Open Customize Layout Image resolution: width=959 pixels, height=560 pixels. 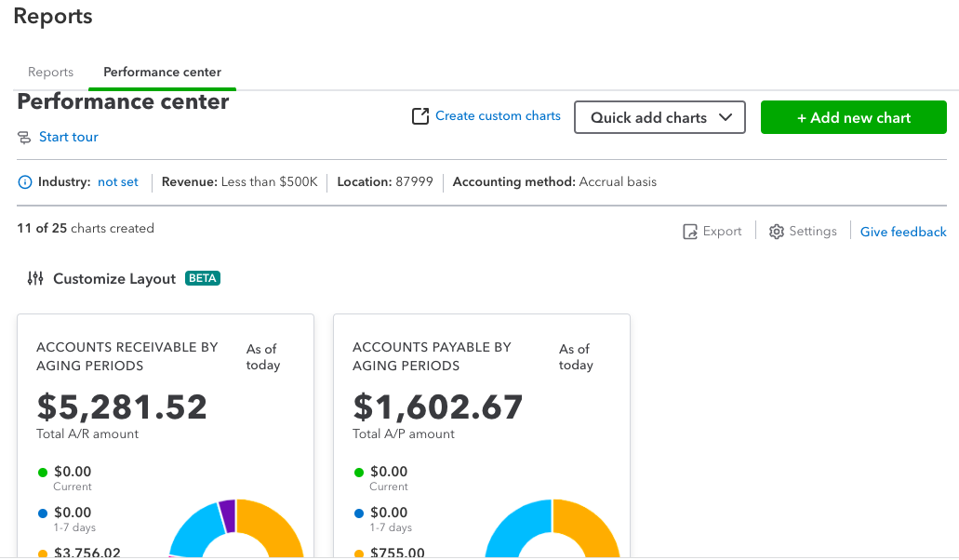click(114, 279)
